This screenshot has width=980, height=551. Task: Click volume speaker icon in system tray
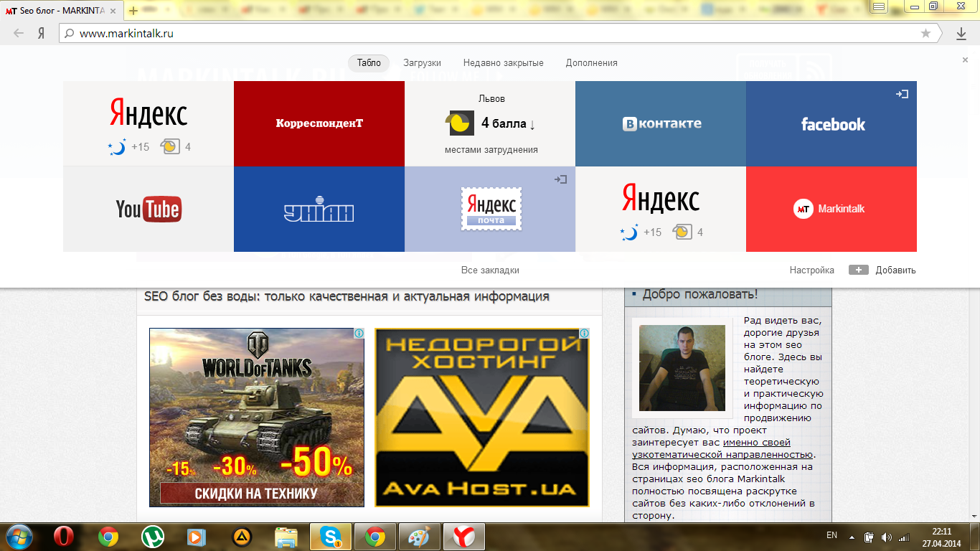point(887,537)
